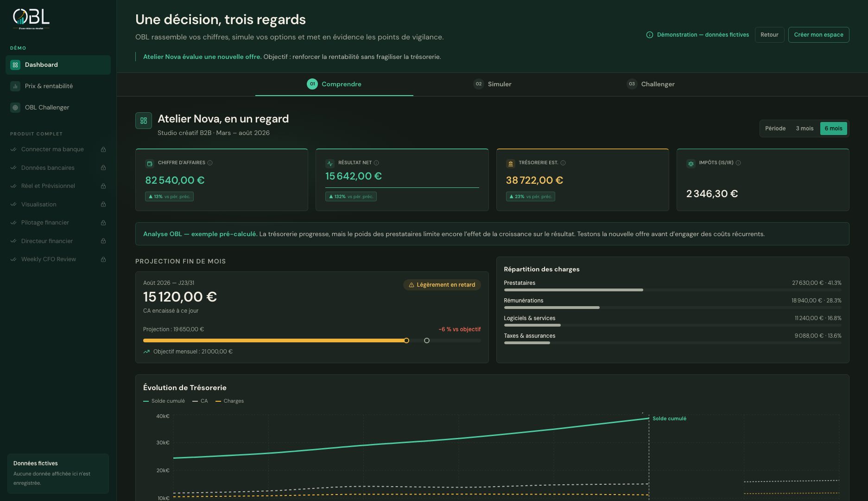Click trend arrow icon beside Objectif mensuel

click(x=146, y=352)
